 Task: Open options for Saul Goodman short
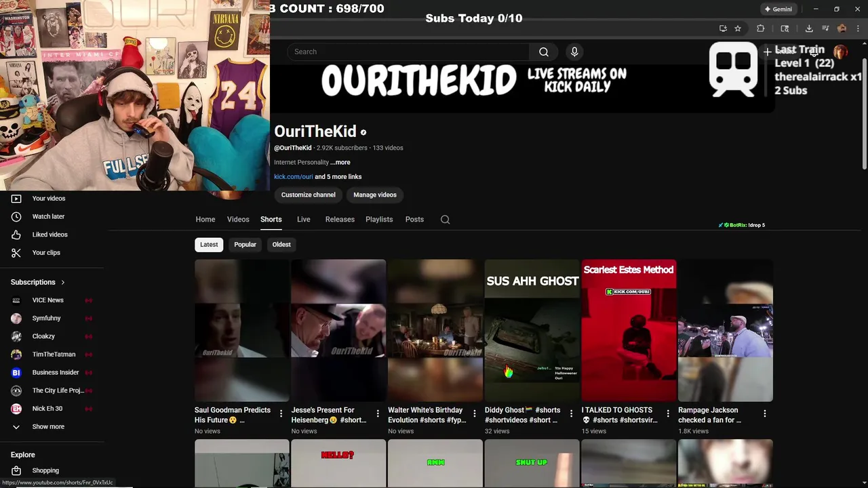281,413
